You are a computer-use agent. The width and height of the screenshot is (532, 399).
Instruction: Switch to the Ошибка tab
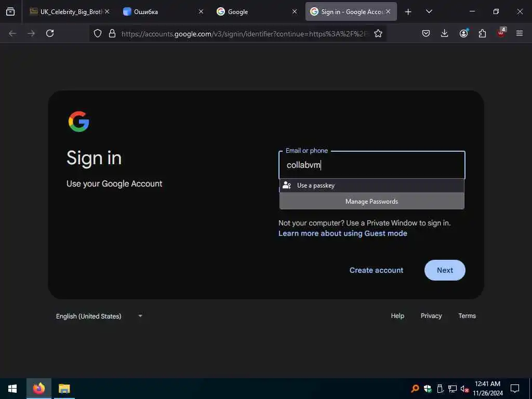[164, 11]
